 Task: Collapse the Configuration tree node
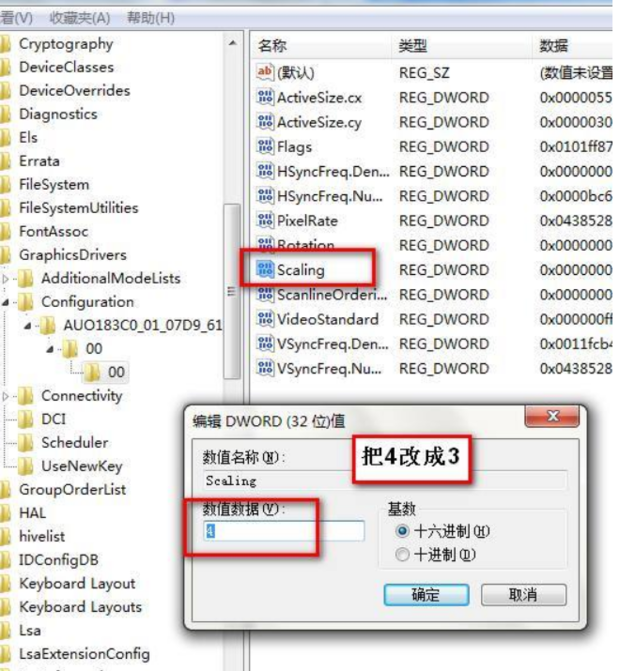[x=5, y=302]
